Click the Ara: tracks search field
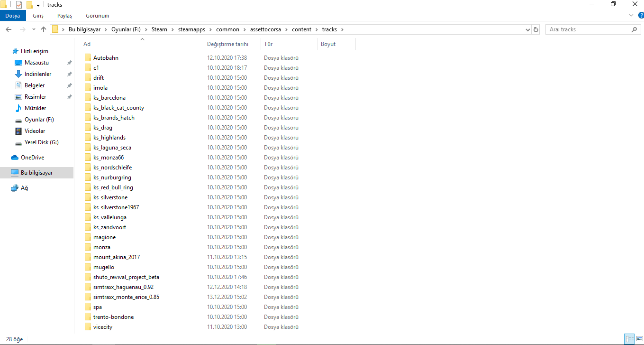 click(x=593, y=29)
